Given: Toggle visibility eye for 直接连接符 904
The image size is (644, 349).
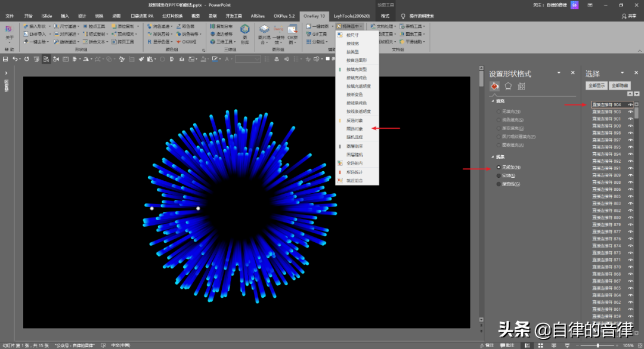Looking at the screenshot, I should tap(630, 105).
